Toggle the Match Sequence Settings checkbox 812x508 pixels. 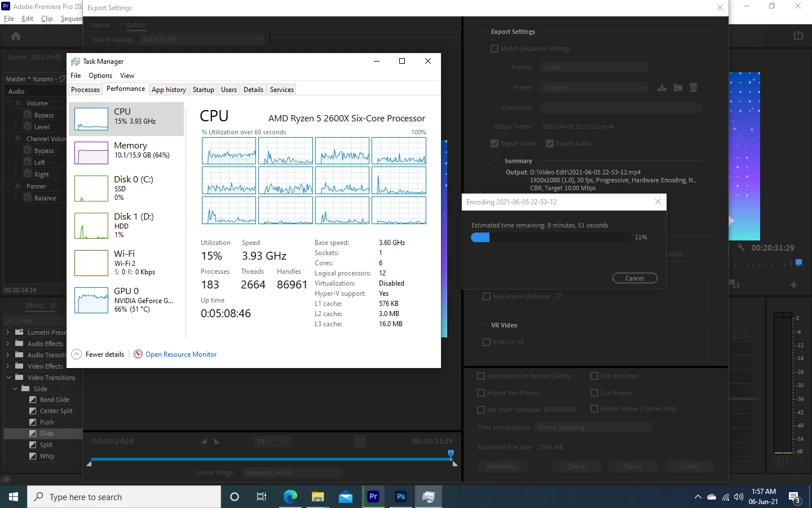(495, 49)
